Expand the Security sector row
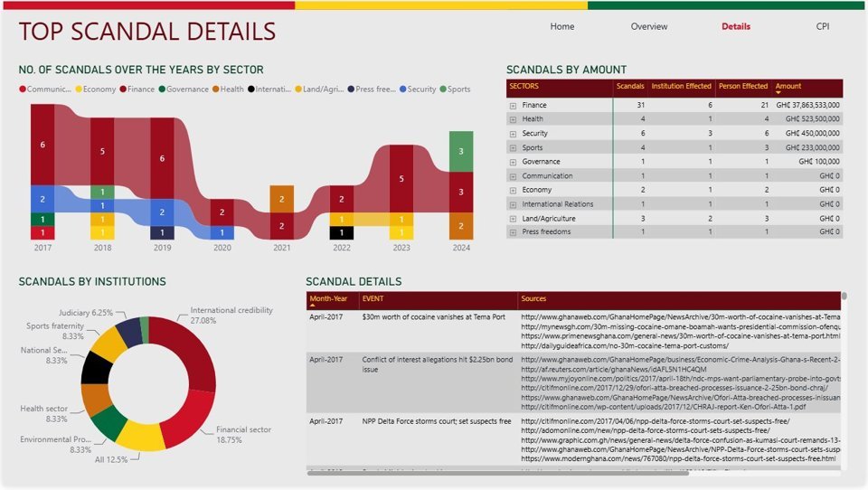868x490 pixels. [x=514, y=134]
